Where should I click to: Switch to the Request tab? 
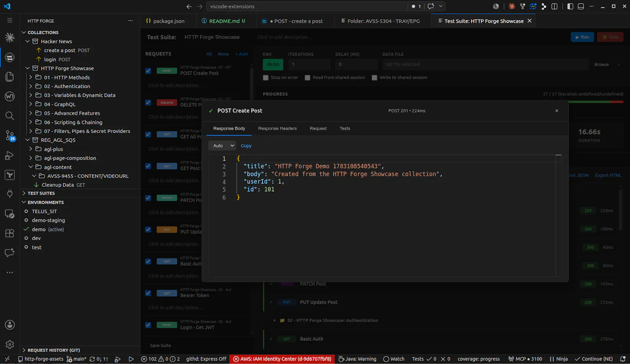(318, 128)
